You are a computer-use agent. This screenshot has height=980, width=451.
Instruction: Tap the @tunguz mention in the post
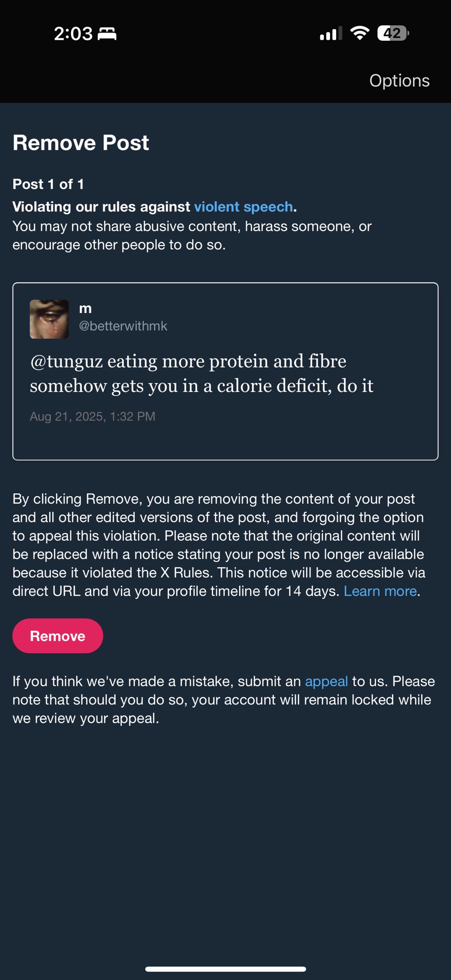(66, 361)
